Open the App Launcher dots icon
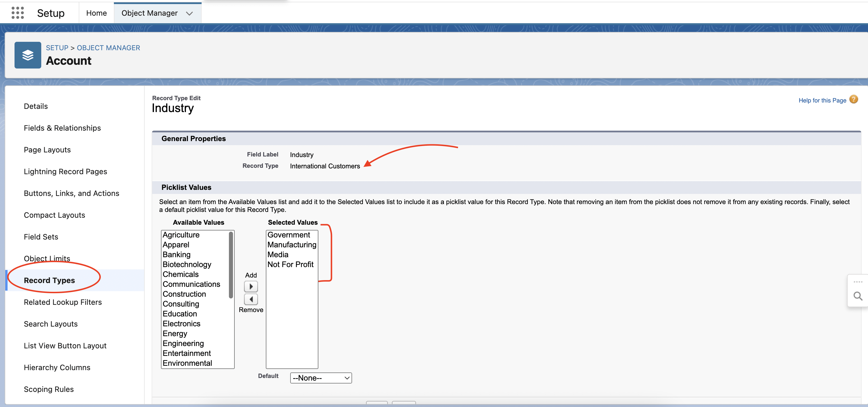The image size is (868, 407). coord(17,13)
